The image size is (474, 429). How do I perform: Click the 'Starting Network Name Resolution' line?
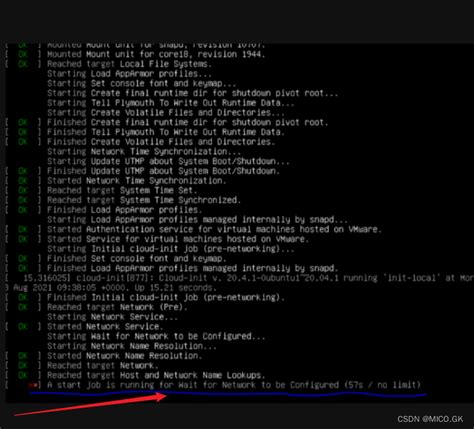132,346
